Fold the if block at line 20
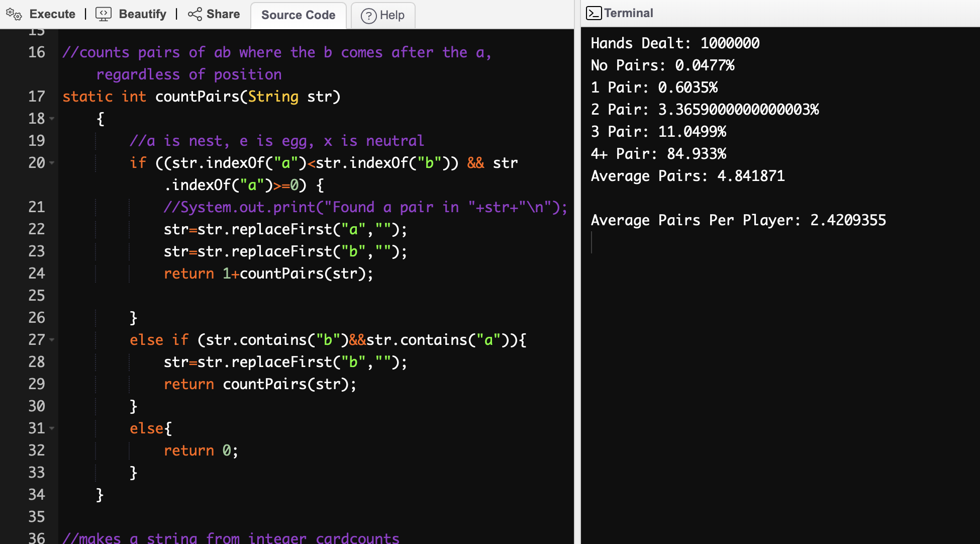This screenshot has width=980, height=544. click(52, 163)
